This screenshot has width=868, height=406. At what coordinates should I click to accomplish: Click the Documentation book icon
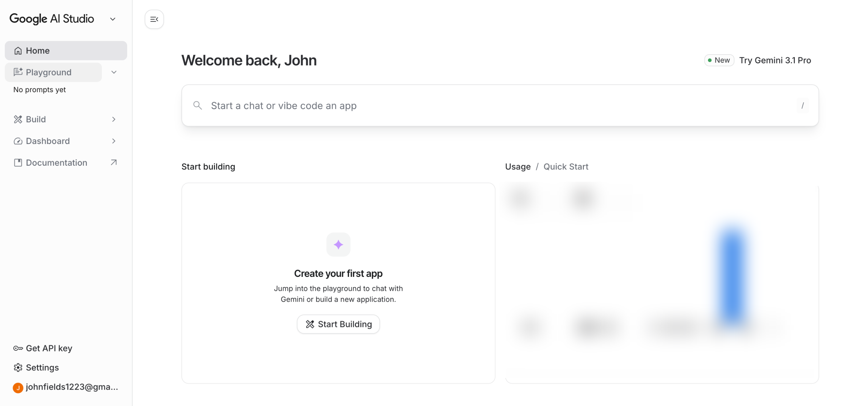[18, 163]
